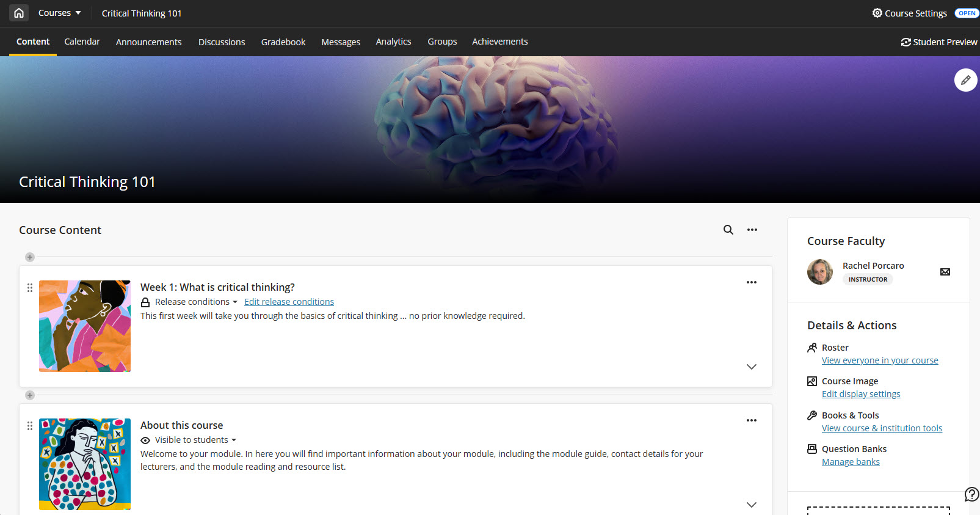Click the Student Preview icon
Image resolution: width=980 pixels, height=515 pixels.
(x=906, y=42)
